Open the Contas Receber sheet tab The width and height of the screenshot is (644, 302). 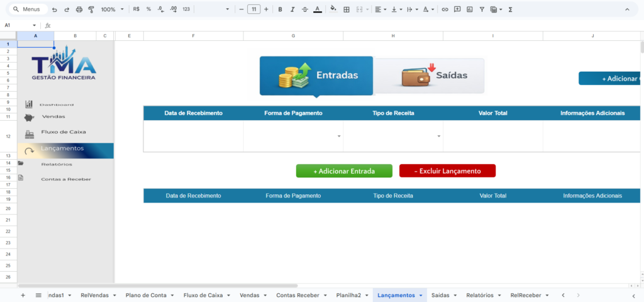(x=297, y=295)
